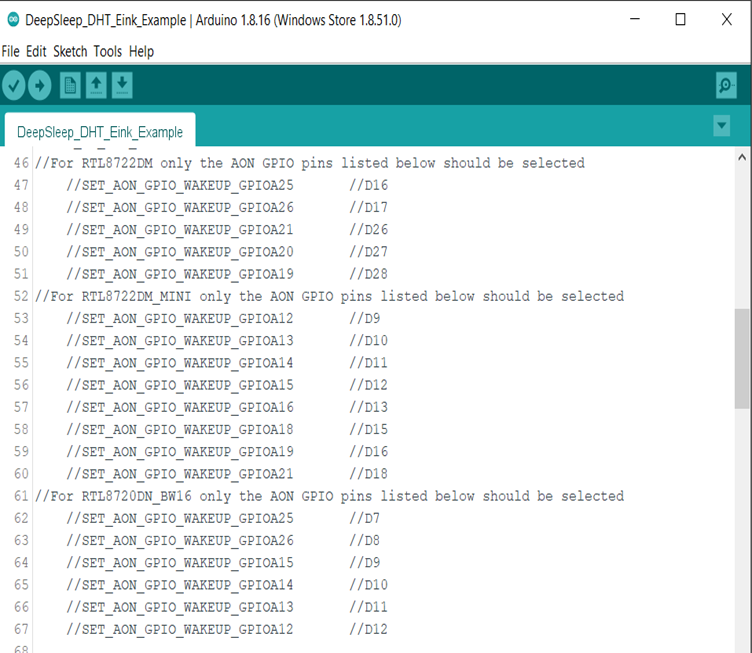This screenshot has height=653, width=752.
Task: Click the scrollbar up arrow in the editor
Action: pyautogui.click(x=742, y=157)
